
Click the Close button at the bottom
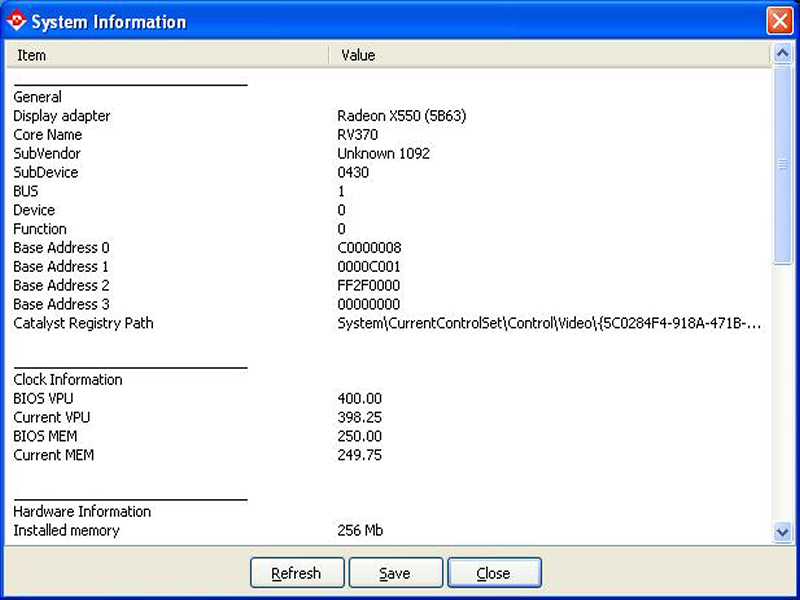coord(494,573)
